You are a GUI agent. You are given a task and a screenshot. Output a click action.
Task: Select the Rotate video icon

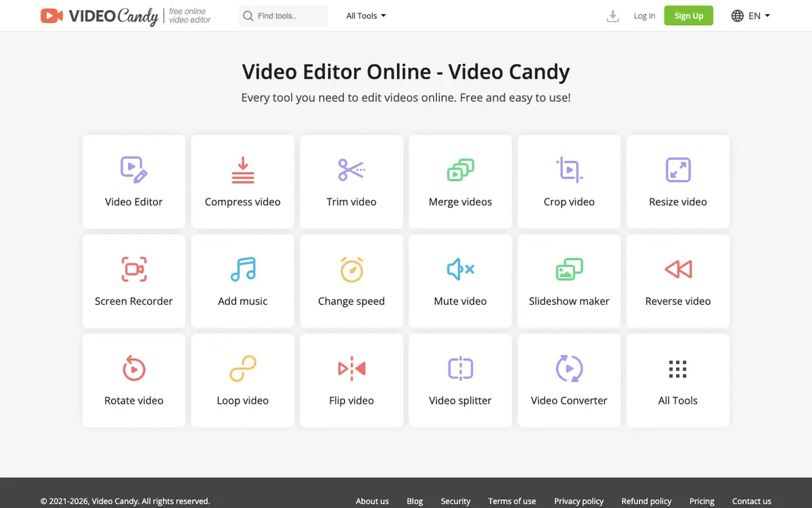(x=134, y=368)
